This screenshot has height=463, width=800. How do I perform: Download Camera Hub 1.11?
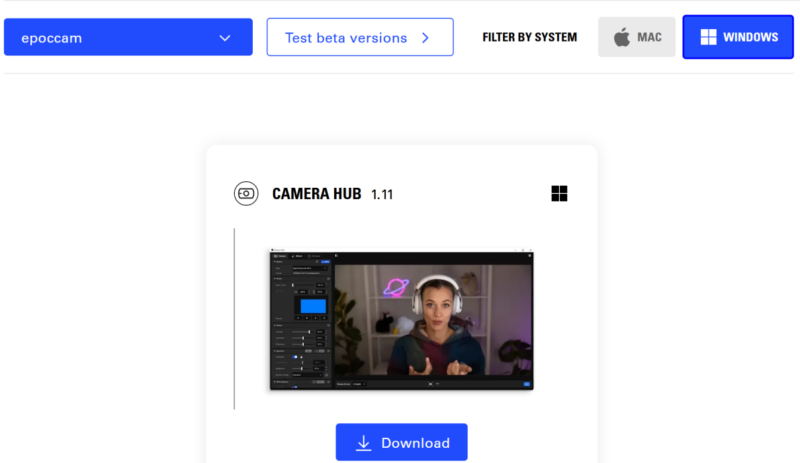[401, 443]
